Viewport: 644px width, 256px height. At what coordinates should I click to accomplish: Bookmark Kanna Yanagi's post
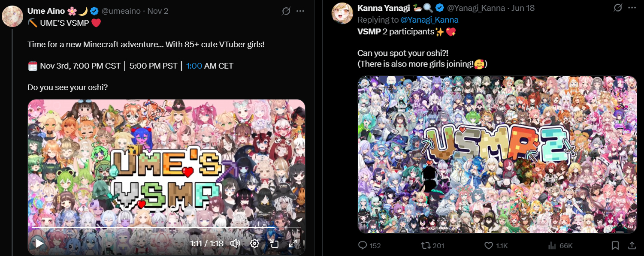tap(615, 246)
